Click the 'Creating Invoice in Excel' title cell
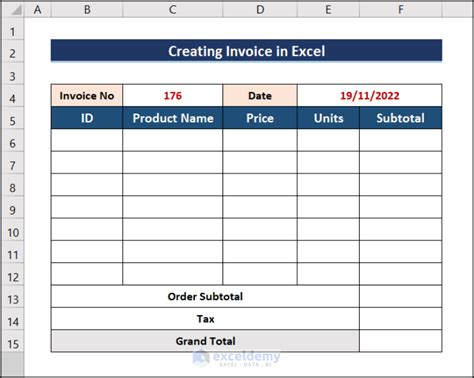Viewport: 474px width, 378px height. [246, 51]
